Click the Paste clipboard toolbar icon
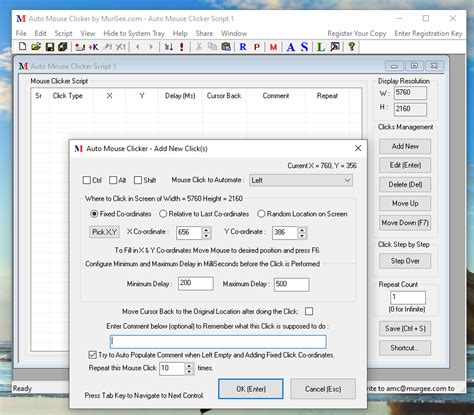Screen dimensions: 474x415 [x=226, y=47]
